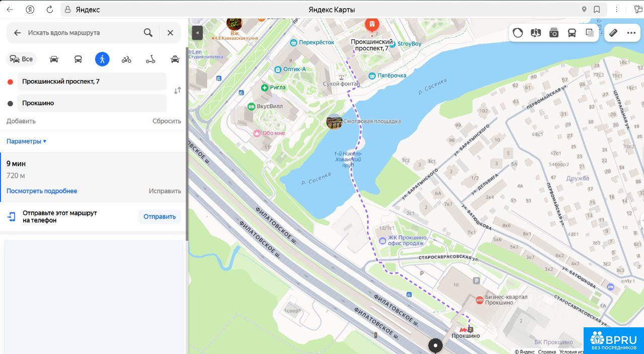Open the Alice assistant circle icon on map toolbar
This screenshot has height=354, width=644.
click(518, 33)
